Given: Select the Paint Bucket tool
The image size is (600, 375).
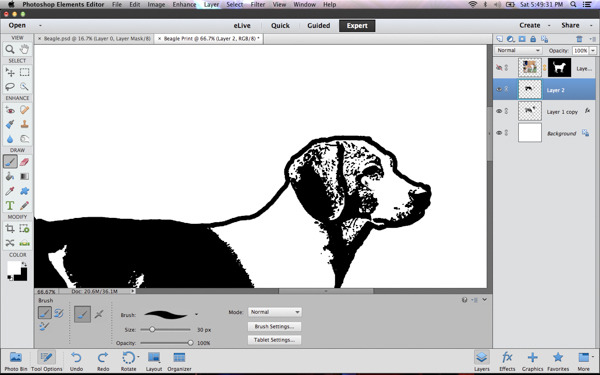Looking at the screenshot, I should tap(10, 176).
